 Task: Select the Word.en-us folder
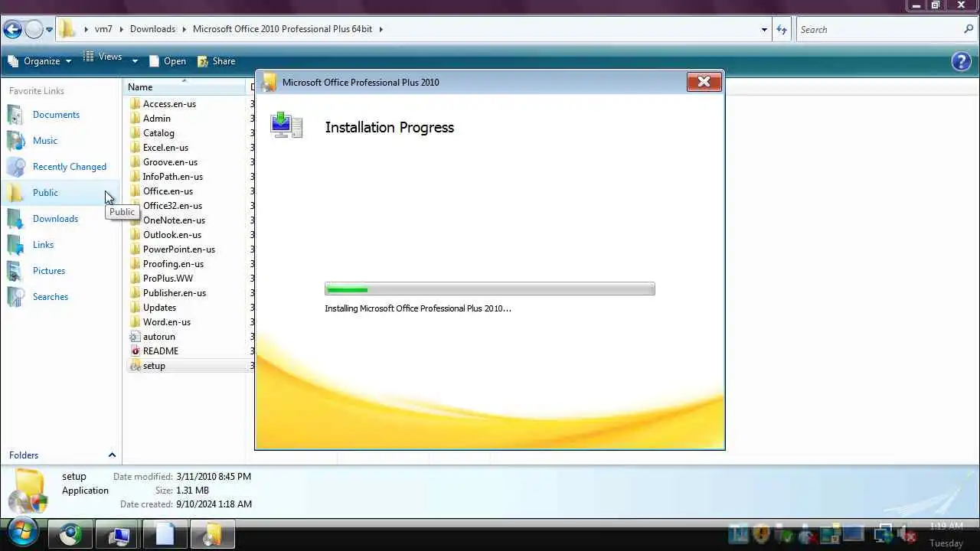pos(167,322)
